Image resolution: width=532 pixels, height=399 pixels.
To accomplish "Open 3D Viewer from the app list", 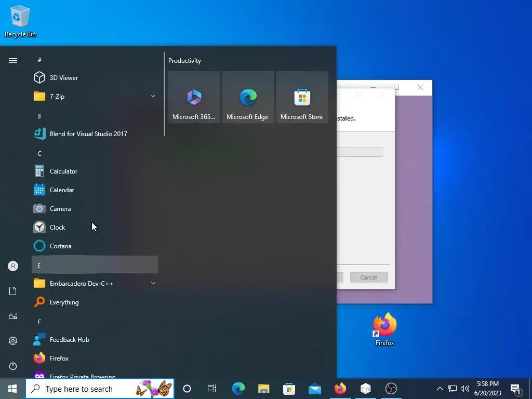I will pos(95,78).
